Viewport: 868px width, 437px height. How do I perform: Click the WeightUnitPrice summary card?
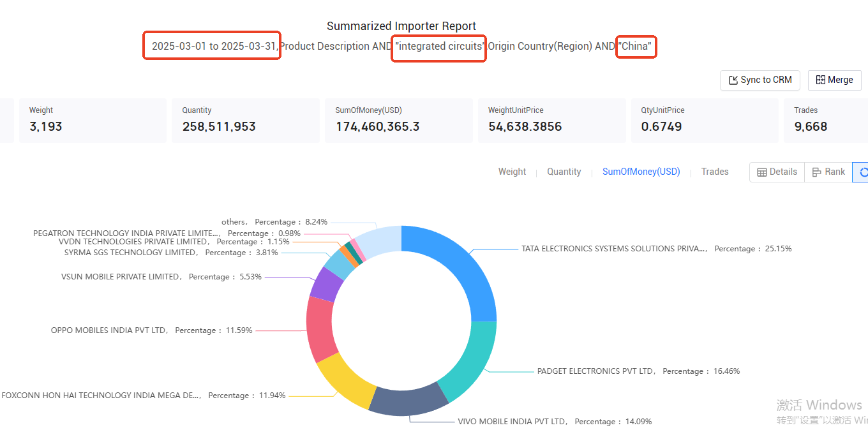pos(552,120)
